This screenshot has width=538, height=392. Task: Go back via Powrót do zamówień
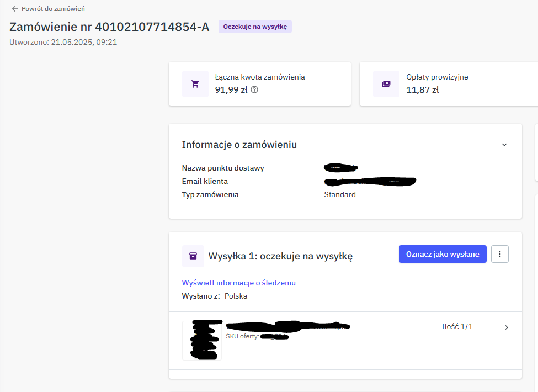(x=53, y=9)
